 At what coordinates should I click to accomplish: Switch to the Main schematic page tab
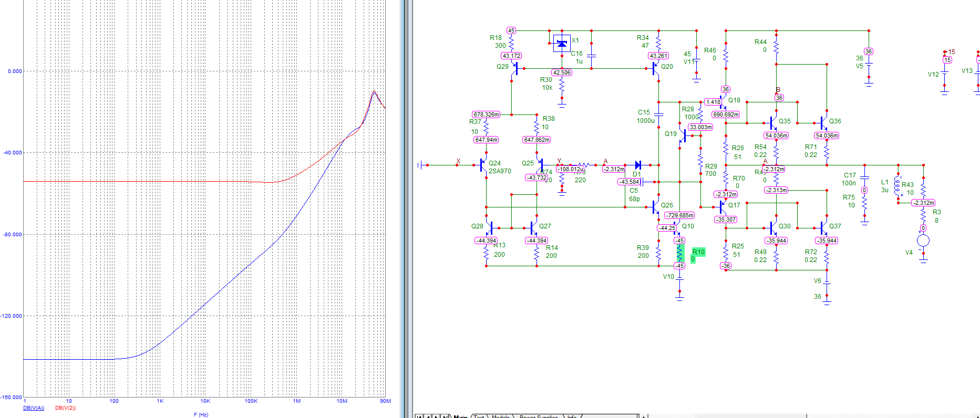(x=460, y=416)
